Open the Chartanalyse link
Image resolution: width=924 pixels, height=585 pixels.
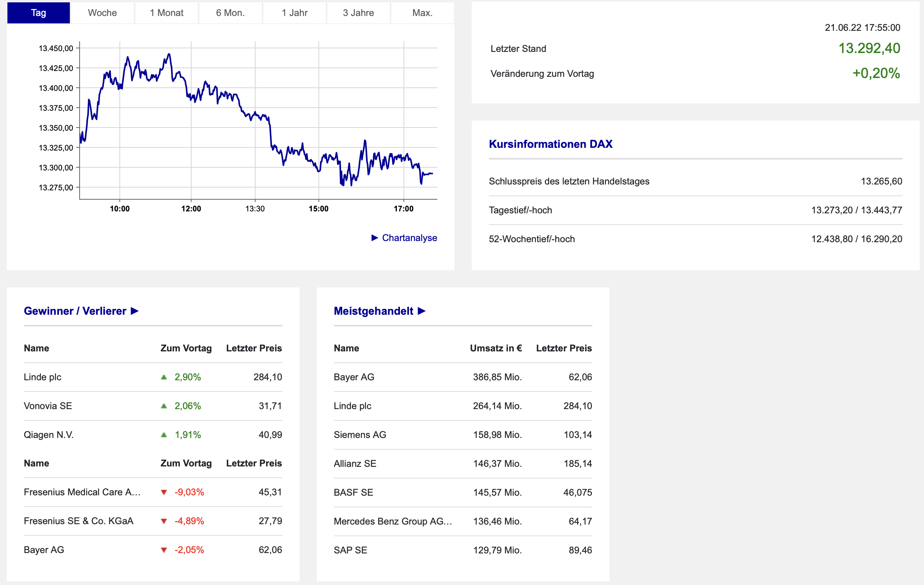(x=409, y=238)
